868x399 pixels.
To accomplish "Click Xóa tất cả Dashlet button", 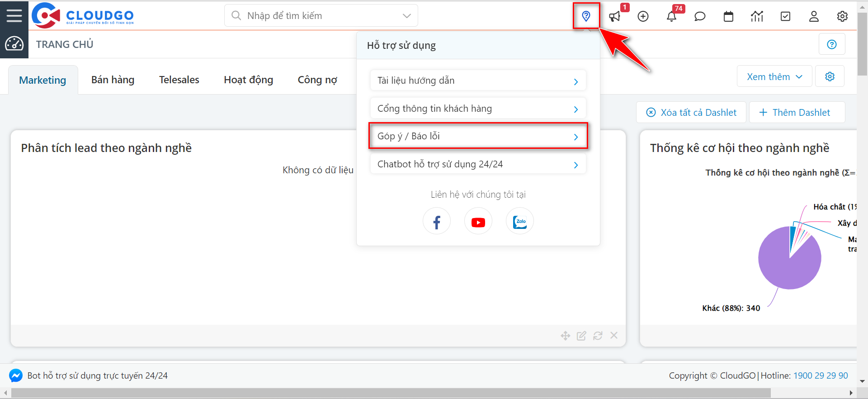I will (692, 113).
